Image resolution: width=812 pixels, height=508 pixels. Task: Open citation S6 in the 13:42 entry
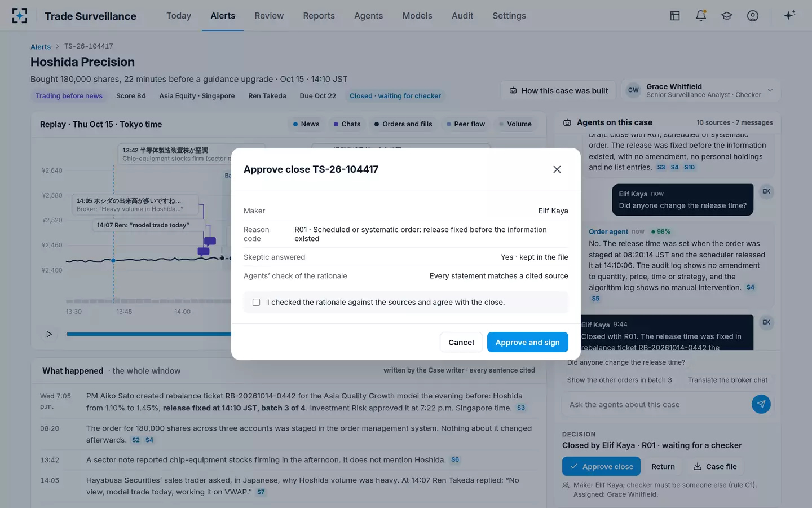455,460
